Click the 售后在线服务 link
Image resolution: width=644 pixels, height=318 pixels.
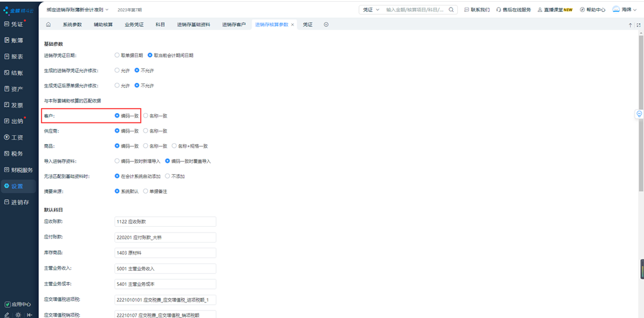513,9
